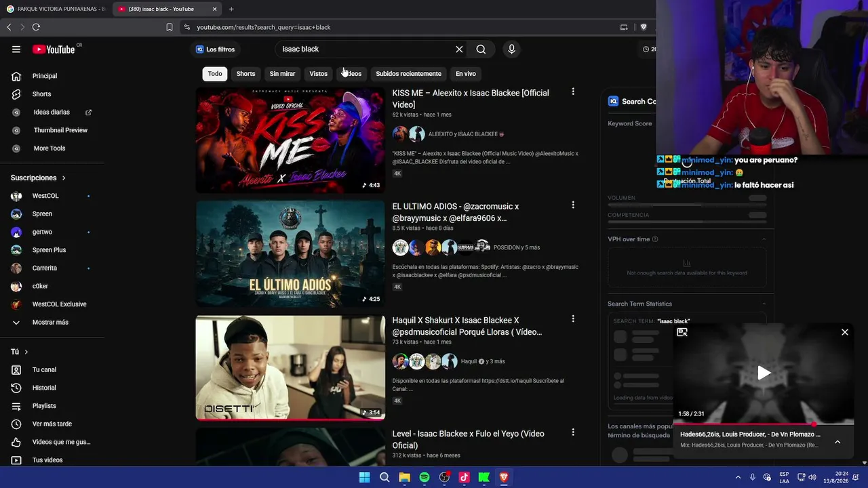Open Thumbnail Preview tool in sidebar

[60, 130]
